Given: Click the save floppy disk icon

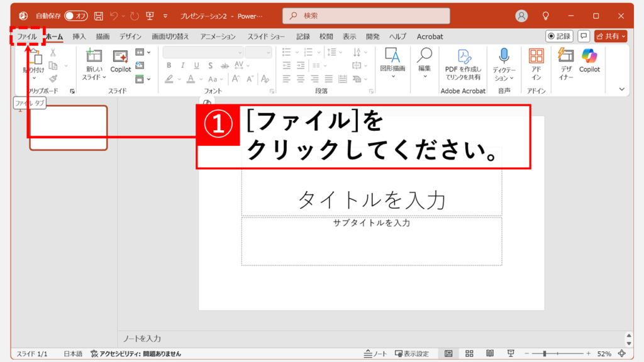Looking at the screenshot, I should point(99,16).
